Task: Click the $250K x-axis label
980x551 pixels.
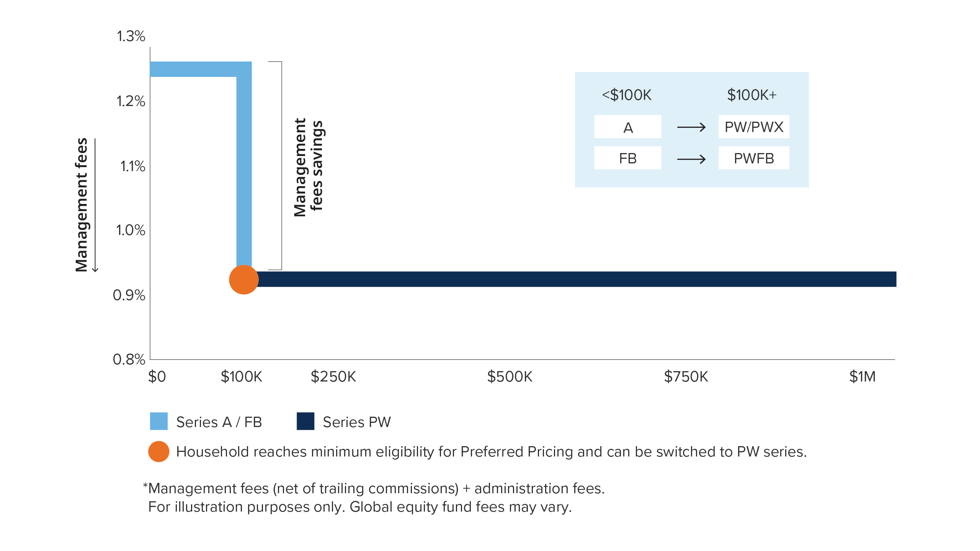Action: point(333,377)
